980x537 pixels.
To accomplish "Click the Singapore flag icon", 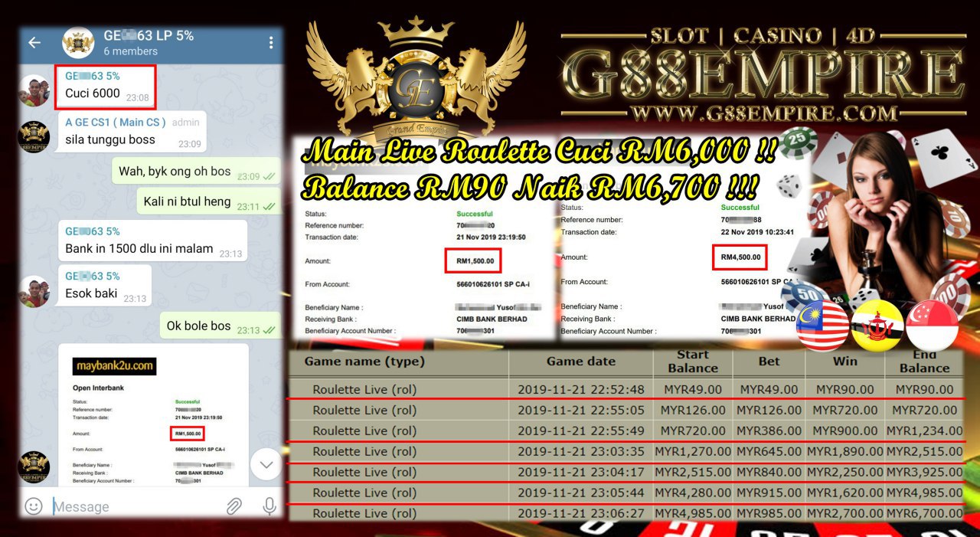I will tap(932, 326).
